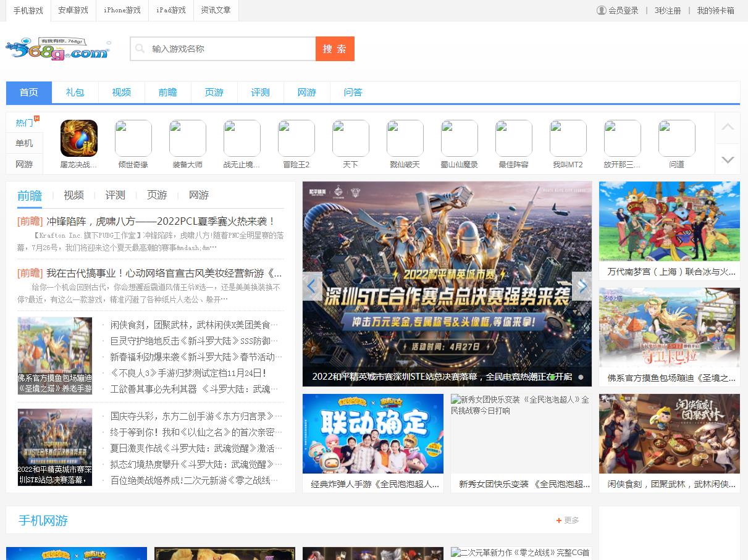Open the 最佳阵容 game icon
The image size is (748, 560).
point(514,138)
